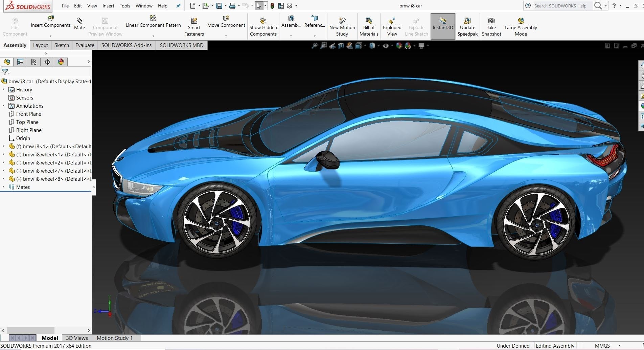Open the Insert menu
This screenshot has width=644, height=350.
pos(108,6)
